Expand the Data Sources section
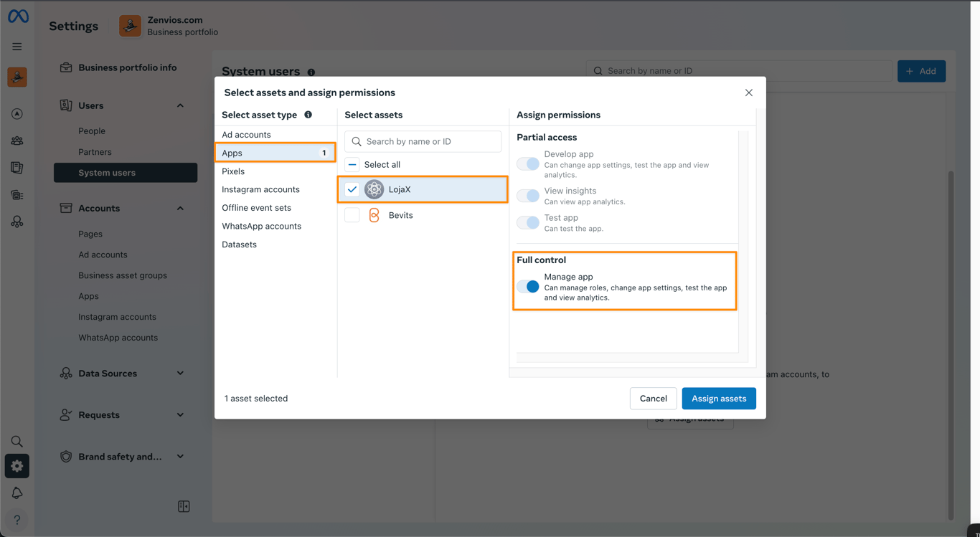Image resolution: width=980 pixels, height=537 pixels. (180, 374)
